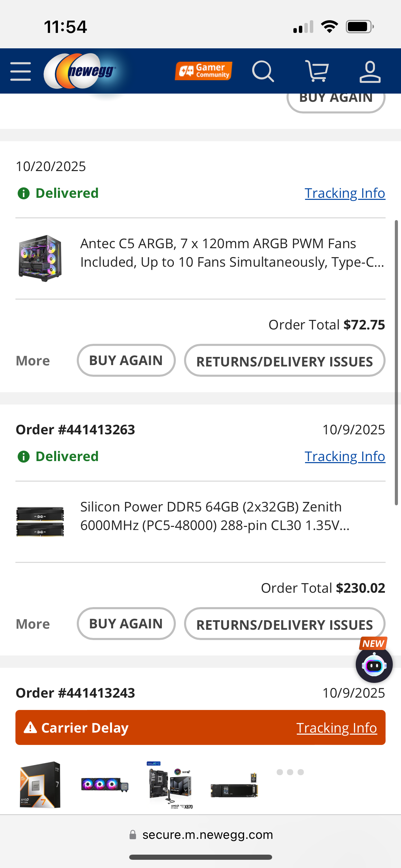This screenshot has width=401, height=868.
Task: View the shopping cart
Action: tap(317, 71)
